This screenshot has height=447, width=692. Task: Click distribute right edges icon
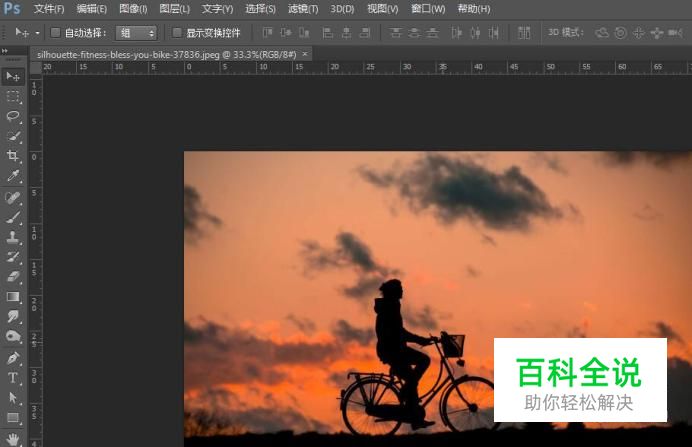click(494, 33)
